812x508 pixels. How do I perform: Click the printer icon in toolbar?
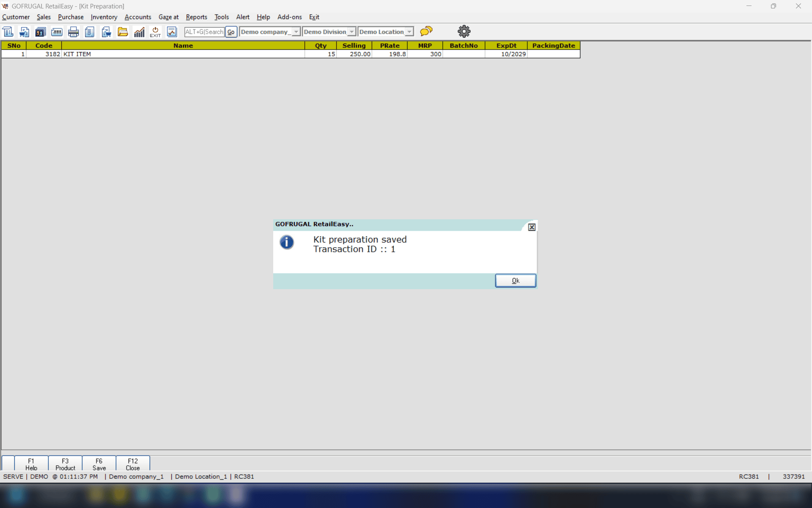tap(73, 32)
